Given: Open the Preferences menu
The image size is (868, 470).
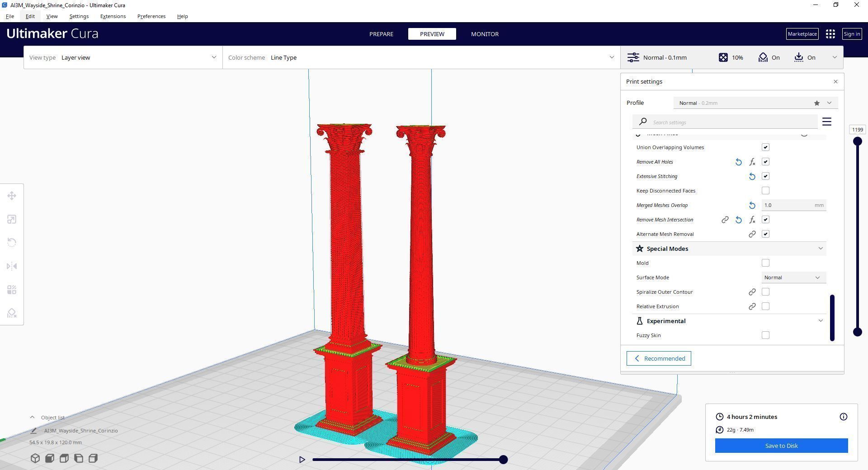Looking at the screenshot, I should tap(151, 16).
